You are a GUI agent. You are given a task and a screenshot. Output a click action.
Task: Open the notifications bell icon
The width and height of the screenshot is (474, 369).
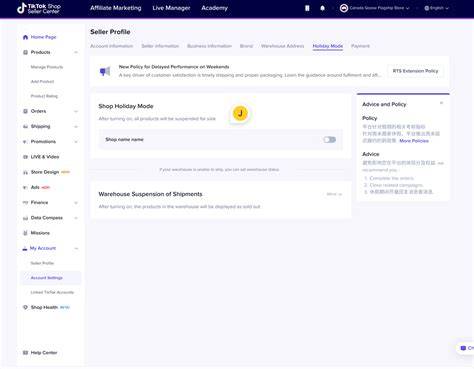(x=322, y=8)
